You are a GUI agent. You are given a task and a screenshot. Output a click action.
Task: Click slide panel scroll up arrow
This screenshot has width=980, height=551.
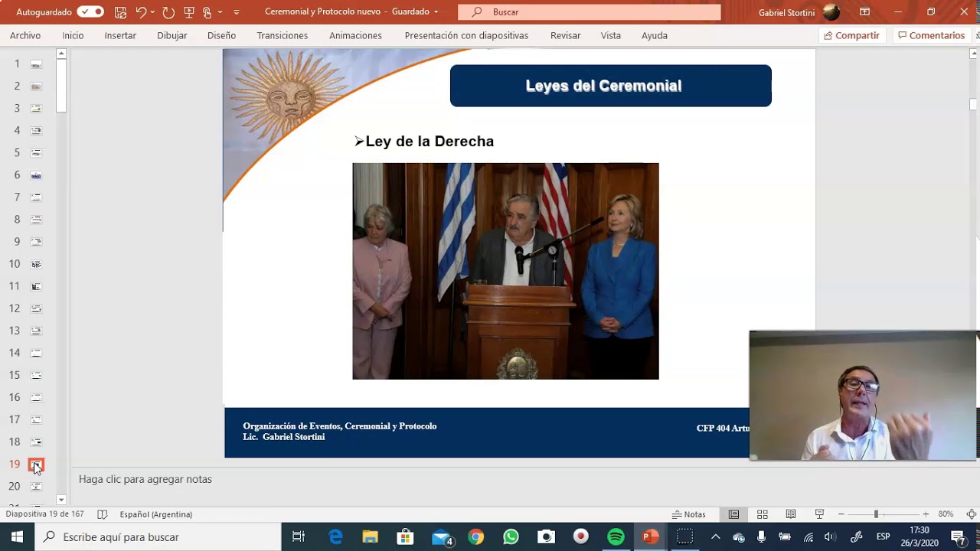point(61,54)
